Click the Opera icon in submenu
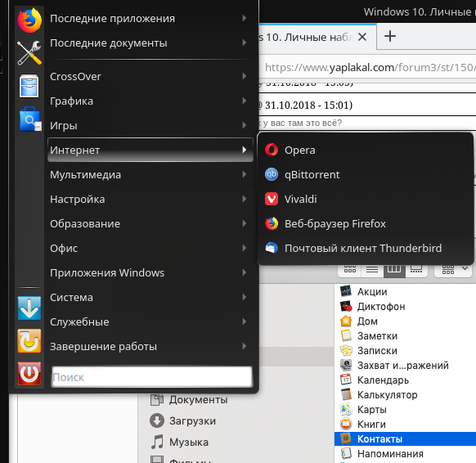 point(272,150)
